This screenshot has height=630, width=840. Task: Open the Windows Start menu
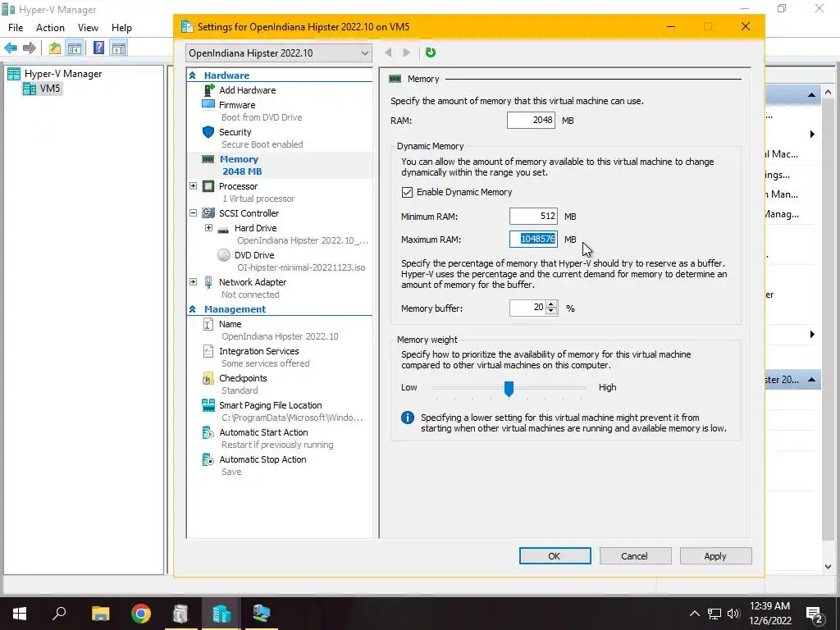[x=20, y=614]
